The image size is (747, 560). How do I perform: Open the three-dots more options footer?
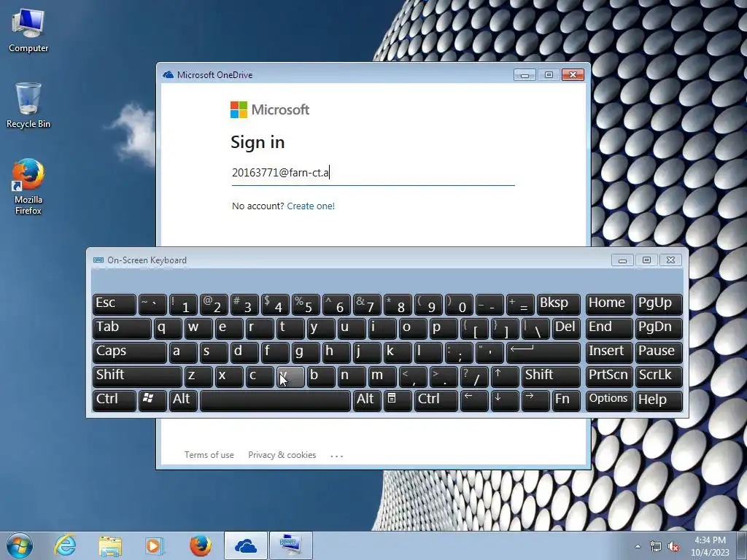(337, 456)
